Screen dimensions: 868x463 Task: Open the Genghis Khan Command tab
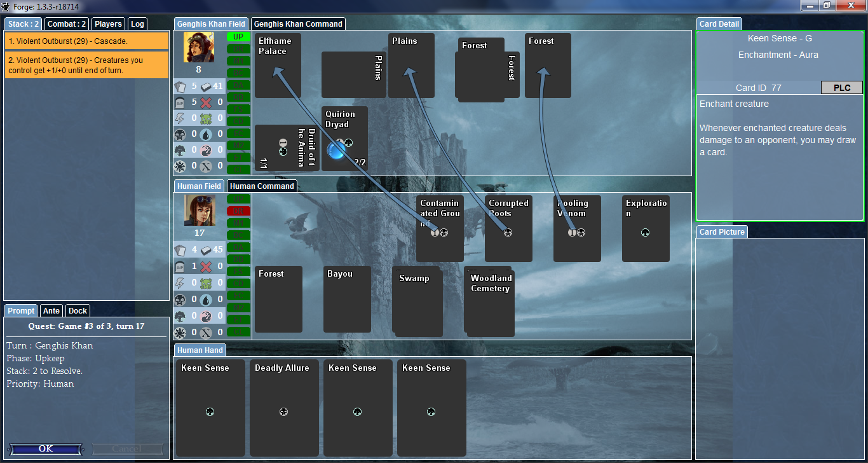298,24
